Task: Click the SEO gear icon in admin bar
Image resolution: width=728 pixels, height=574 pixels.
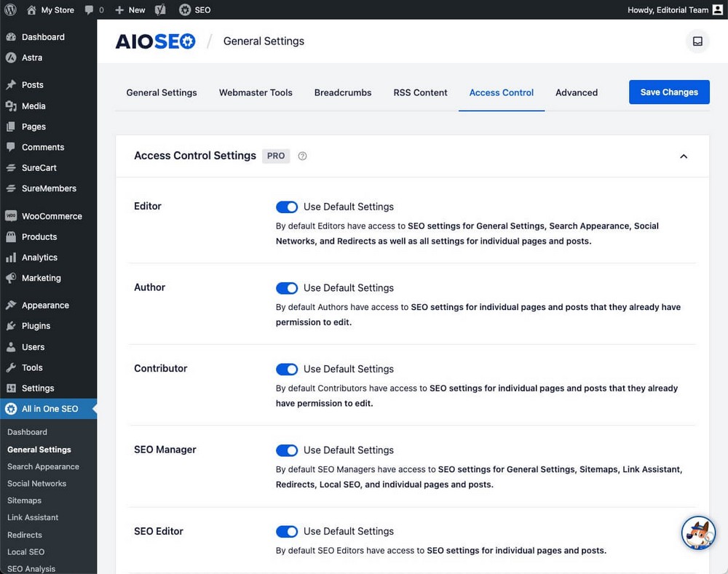Action: (185, 9)
